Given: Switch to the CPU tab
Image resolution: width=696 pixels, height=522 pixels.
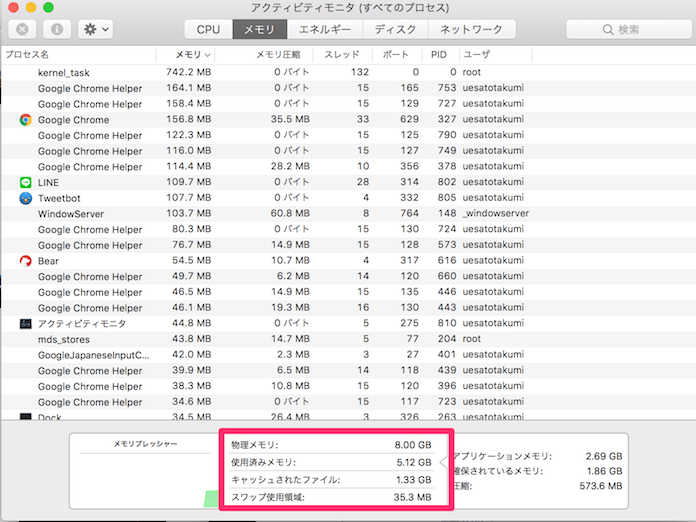Looking at the screenshot, I should pos(208,30).
